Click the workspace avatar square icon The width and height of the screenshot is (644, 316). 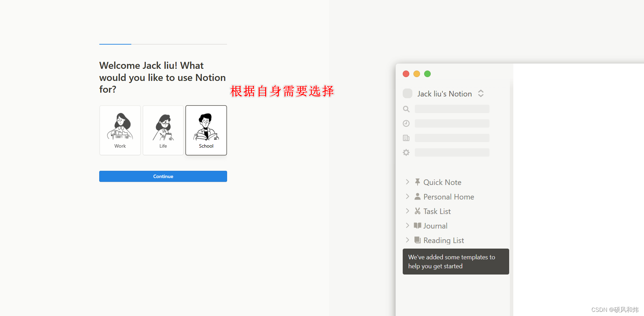click(x=408, y=93)
